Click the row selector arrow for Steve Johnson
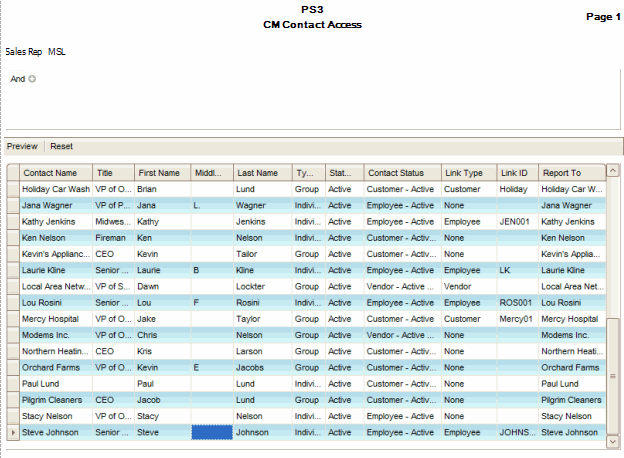The image size is (624, 458). pyautogui.click(x=12, y=433)
